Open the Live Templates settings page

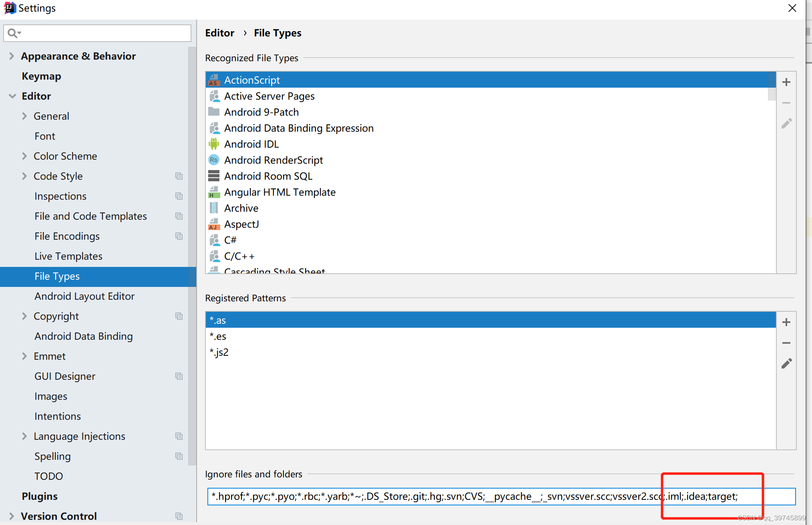click(68, 256)
